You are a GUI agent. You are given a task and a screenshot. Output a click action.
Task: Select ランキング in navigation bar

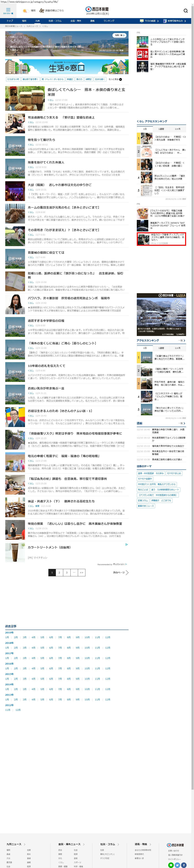tap(109, 21)
